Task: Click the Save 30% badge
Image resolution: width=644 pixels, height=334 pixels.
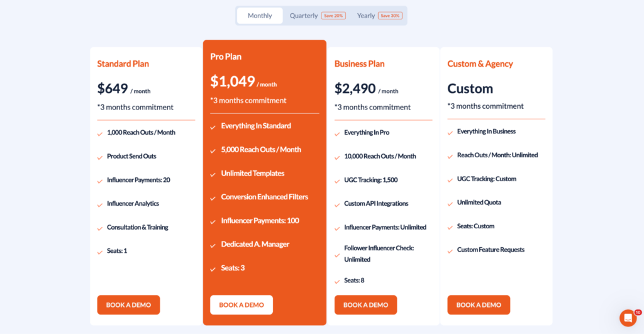Action: [x=390, y=16]
